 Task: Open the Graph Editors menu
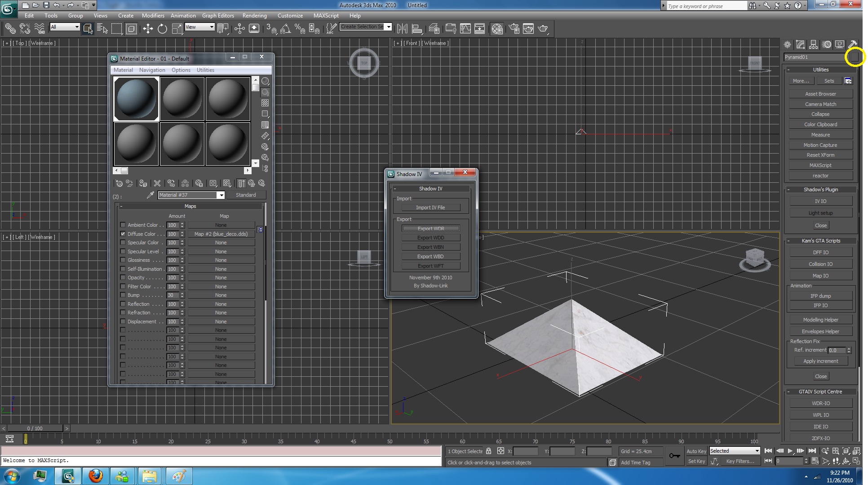pos(218,15)
